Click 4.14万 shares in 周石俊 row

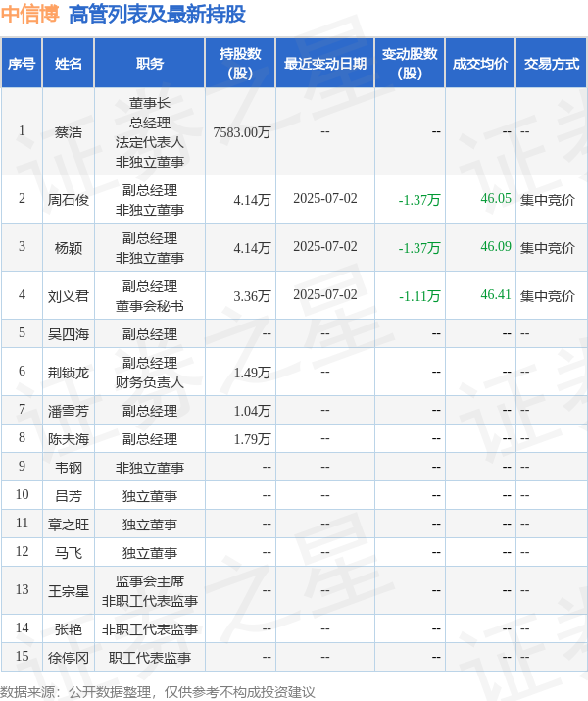point(252,199)
